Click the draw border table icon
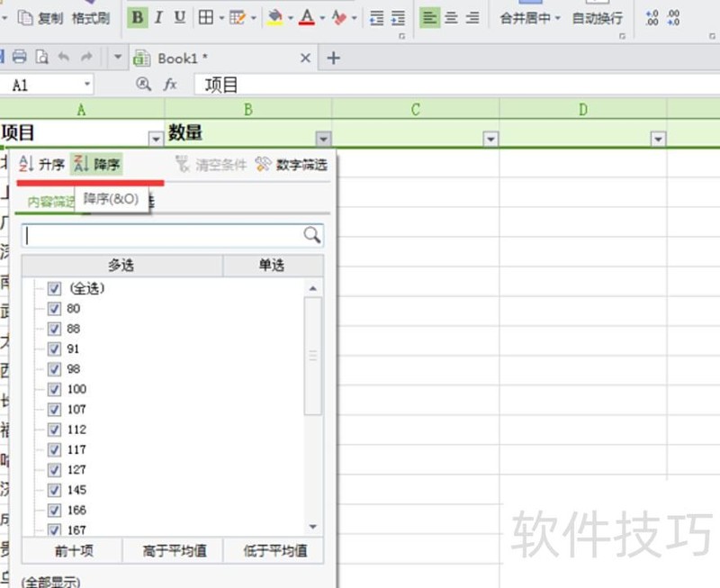The height and width of the screenshot is (588, 720). point(238,17)
